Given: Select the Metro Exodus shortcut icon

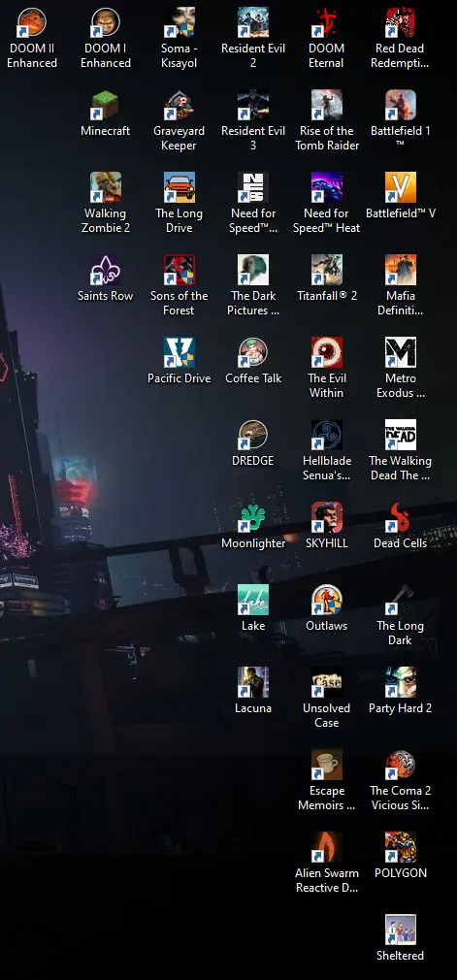Looking at the screenshot, I should point(401,353).
